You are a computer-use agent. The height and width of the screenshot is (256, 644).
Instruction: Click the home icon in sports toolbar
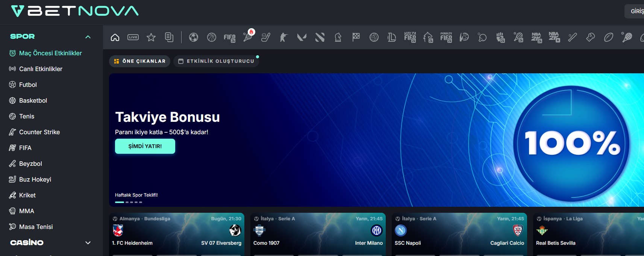pyautogui.click(x=115, y=37)
